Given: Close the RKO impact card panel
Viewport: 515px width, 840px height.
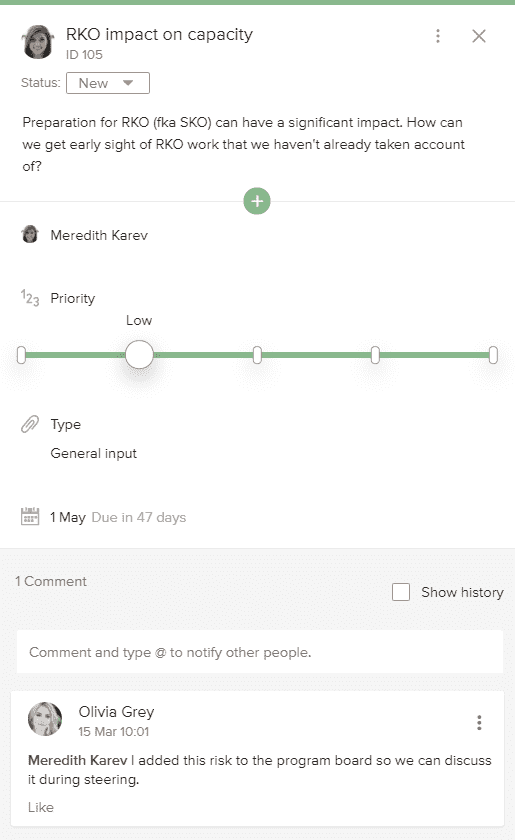Looking at the screenshot, I should [479, 36].
